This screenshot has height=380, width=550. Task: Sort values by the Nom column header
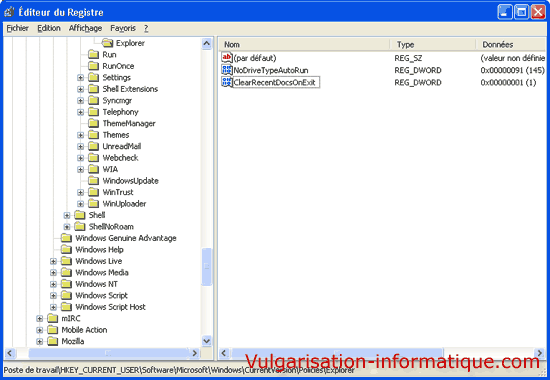tap(304, 45)
